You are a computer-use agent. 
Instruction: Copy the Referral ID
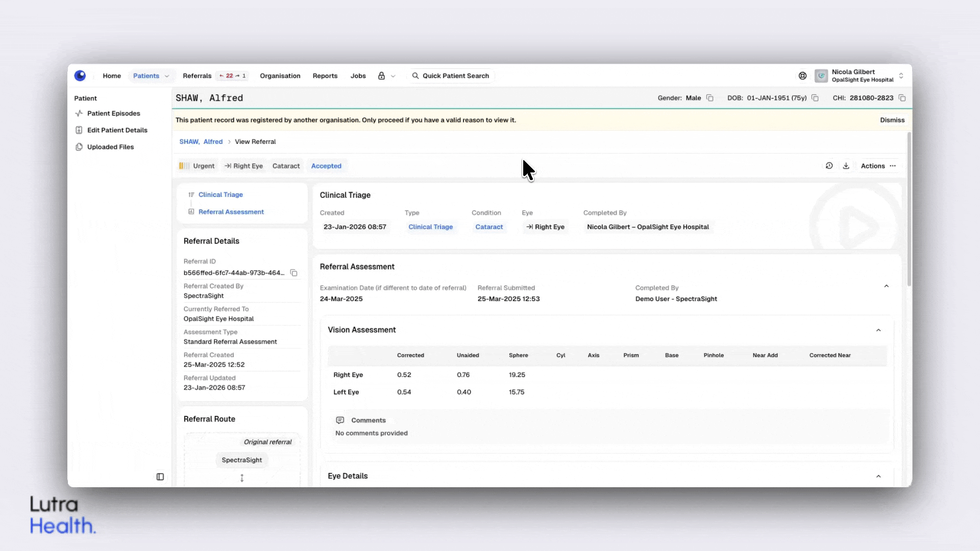click(294, 273)
